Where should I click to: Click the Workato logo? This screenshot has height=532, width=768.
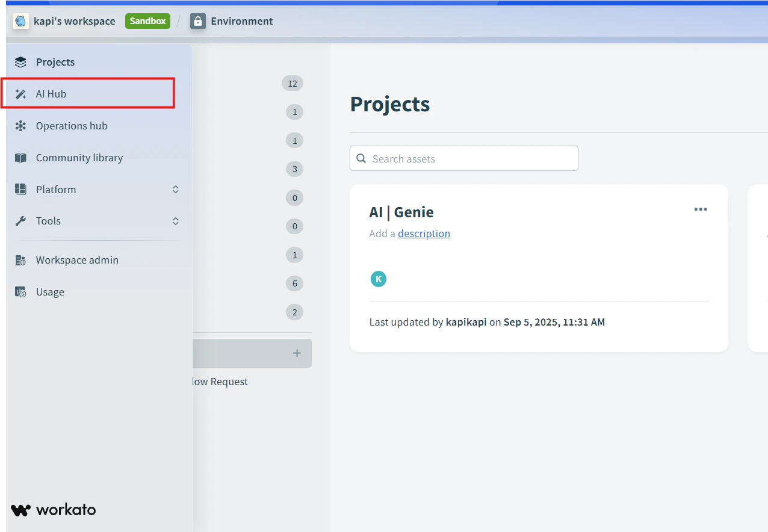click(54, 510)
